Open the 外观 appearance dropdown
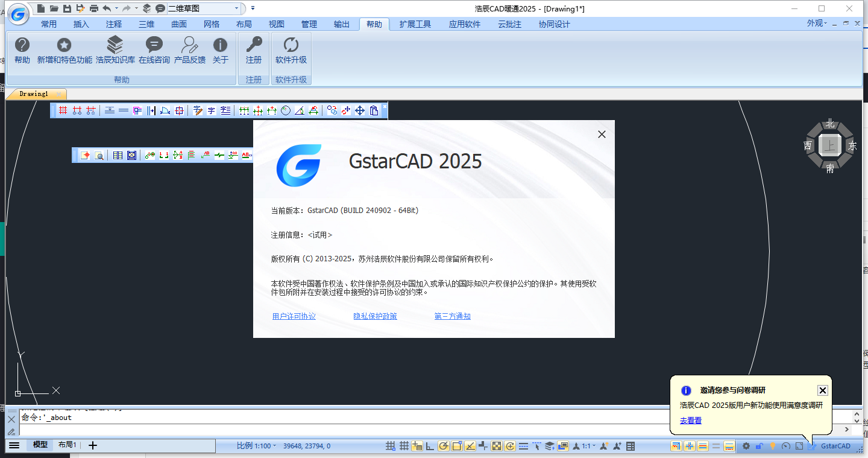 (x=817, y=24)
